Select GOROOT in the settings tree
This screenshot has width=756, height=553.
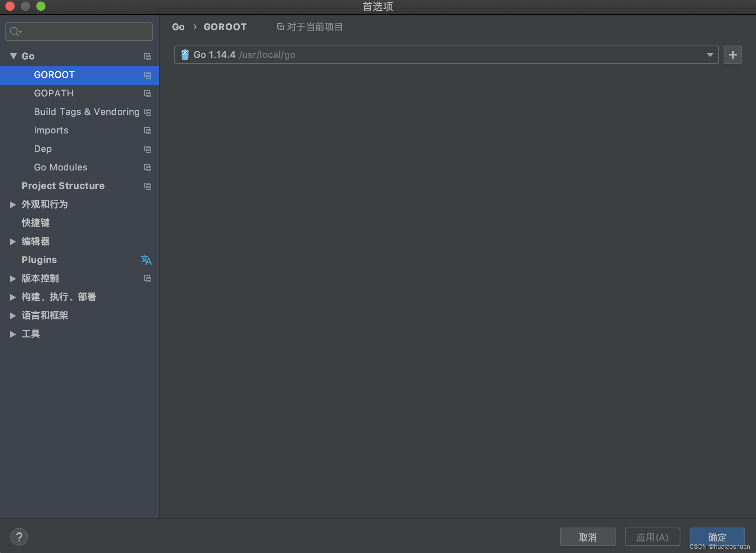(x=79, y=75)
